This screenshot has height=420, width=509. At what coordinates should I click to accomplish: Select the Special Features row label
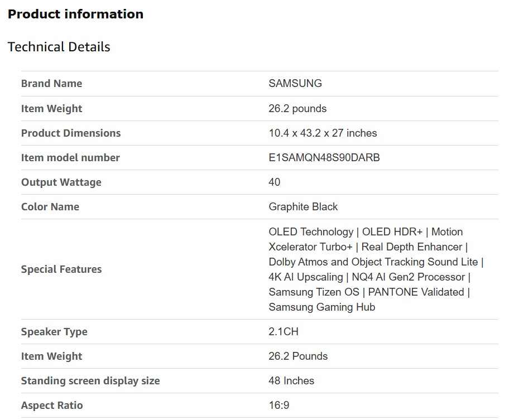click(x=61, y=269)
